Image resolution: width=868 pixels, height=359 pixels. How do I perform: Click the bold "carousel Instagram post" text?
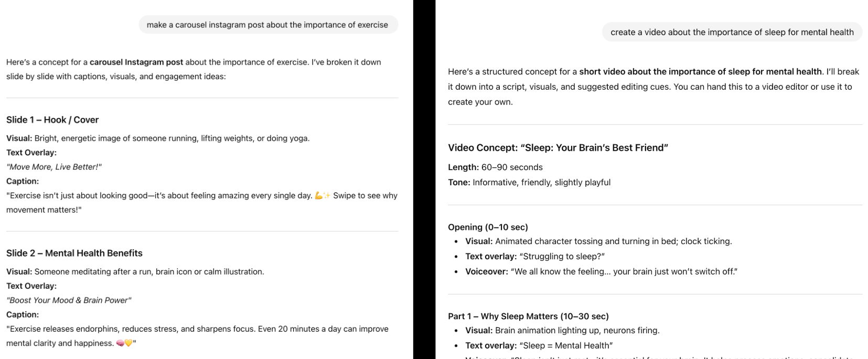(136, 62)
